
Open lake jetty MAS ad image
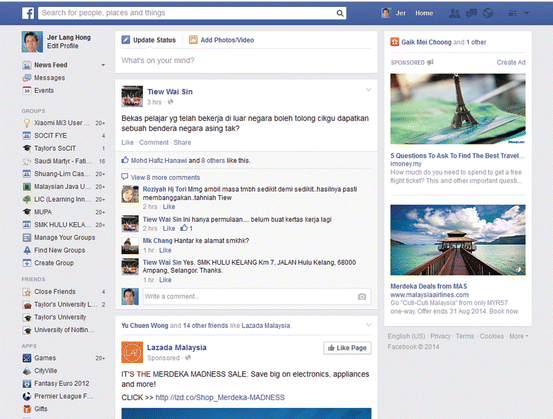458,240
